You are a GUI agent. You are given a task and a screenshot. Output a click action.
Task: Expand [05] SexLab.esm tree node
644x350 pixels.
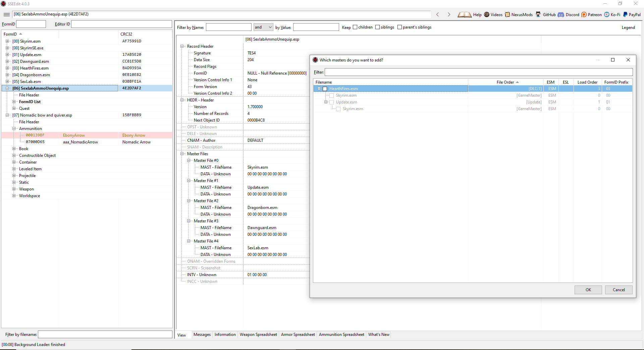click(7, 82)
